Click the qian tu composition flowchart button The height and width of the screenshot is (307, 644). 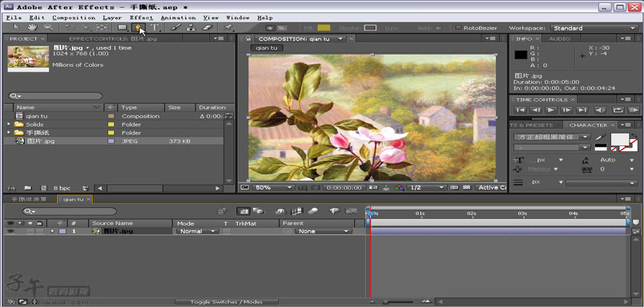click(x=267, y=48)
